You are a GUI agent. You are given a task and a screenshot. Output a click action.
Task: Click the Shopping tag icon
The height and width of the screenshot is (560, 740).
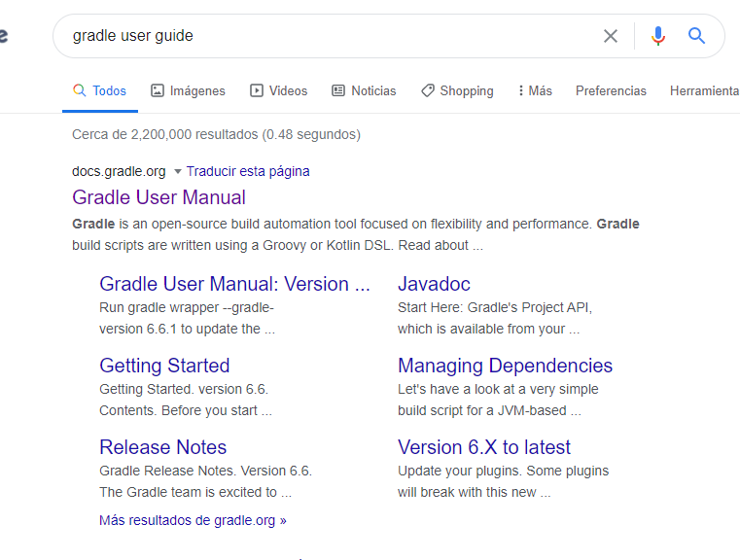[428, 90]
